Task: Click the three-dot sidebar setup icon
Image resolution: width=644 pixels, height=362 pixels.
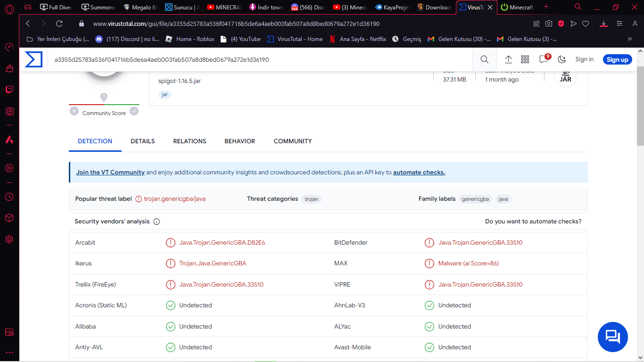Action: pos(9,353)
